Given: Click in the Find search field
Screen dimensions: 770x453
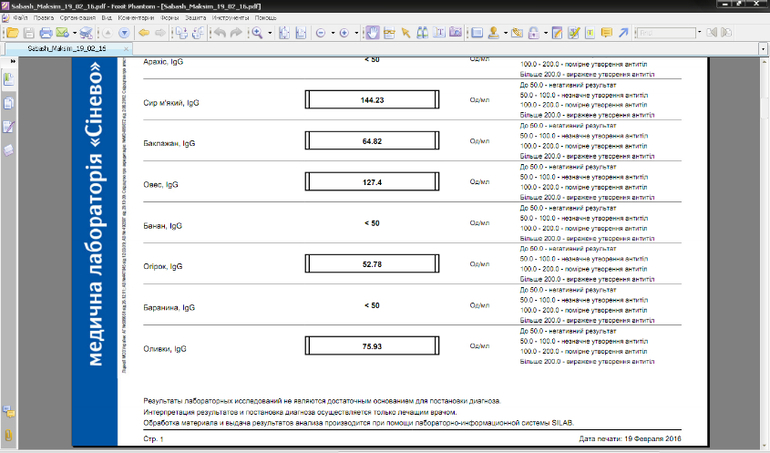Looking at the screenshot, I should (666, 33).
